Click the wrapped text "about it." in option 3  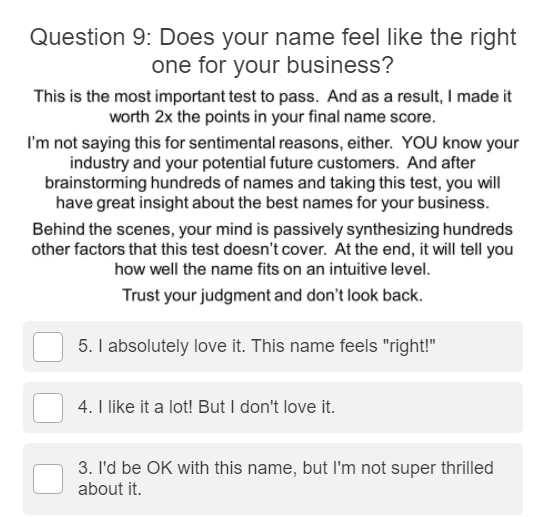click(110, 489)
